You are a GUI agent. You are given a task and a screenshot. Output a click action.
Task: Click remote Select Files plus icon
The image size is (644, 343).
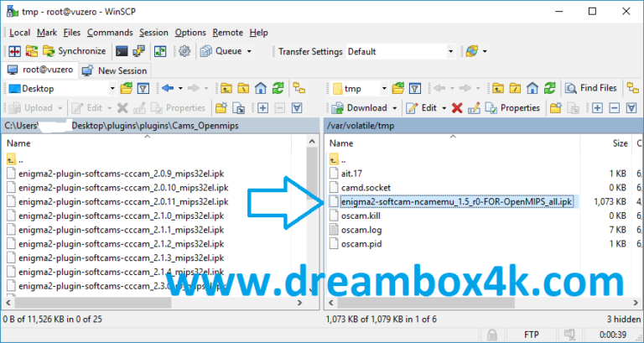coord(597,108)
